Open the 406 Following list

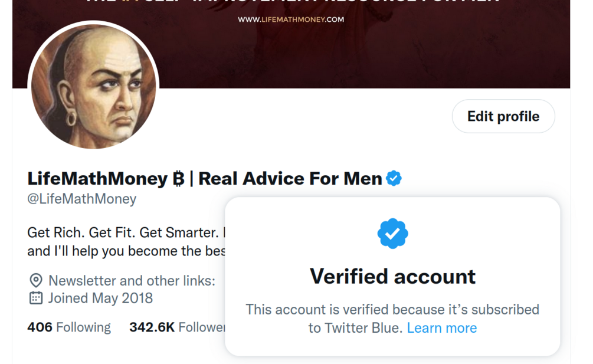coord(69,327)
